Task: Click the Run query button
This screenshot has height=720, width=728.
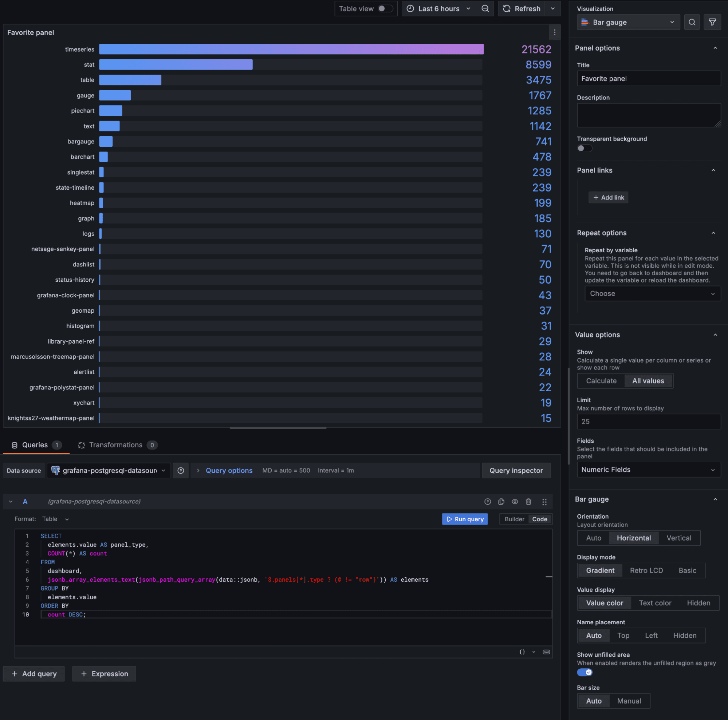Action: tap(465, 519)
